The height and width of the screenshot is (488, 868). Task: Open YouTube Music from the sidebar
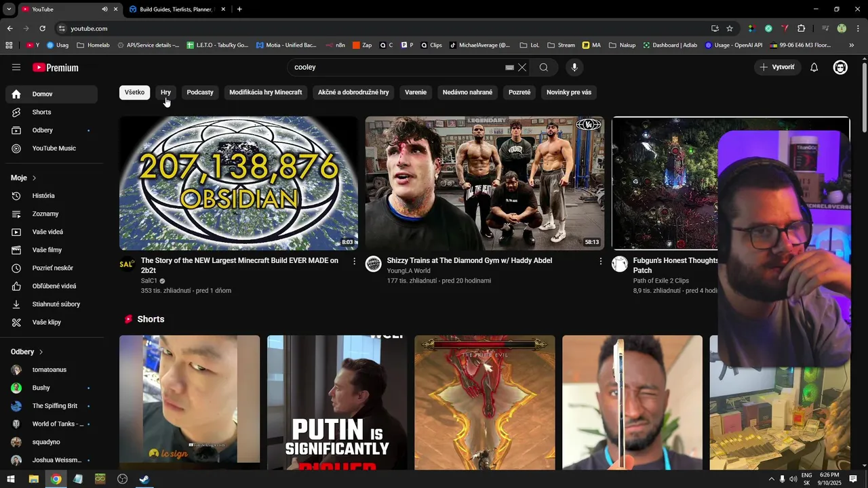pos(52,148)
